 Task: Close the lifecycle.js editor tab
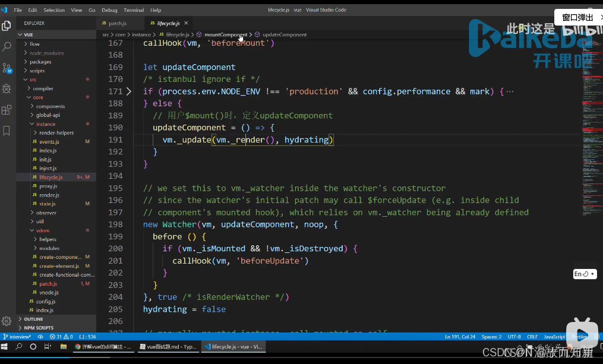coord(186,23)
